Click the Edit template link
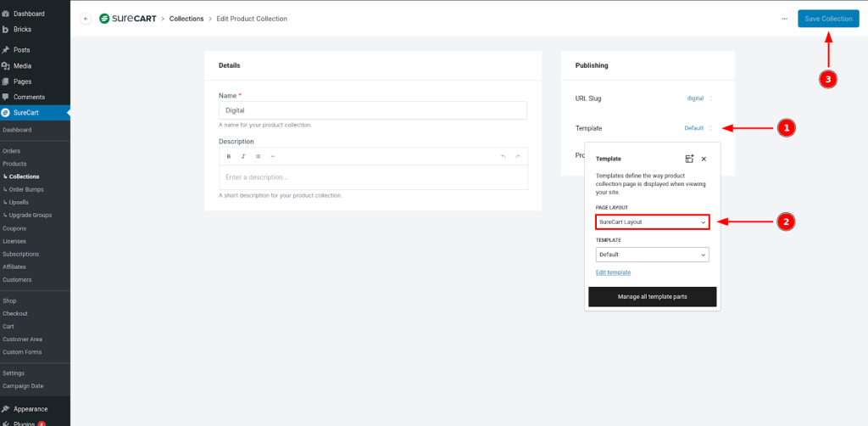The width and height of the screenshot is (868, 426). [x=613, y=272]
